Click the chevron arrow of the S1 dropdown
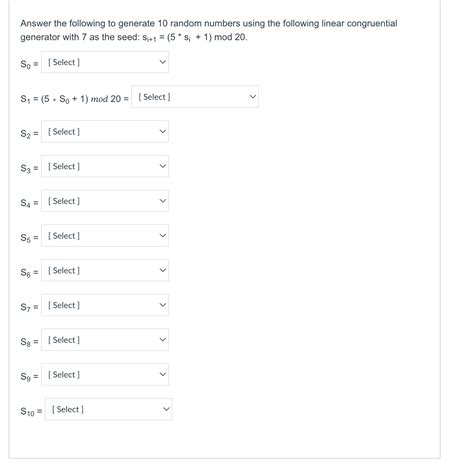The image size is (474, 465). 253,97
